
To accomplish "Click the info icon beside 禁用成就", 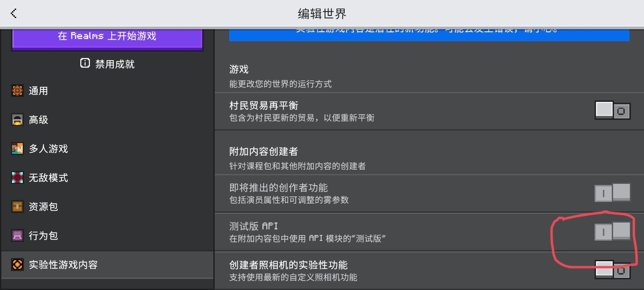I will click(x=85, y=64).
